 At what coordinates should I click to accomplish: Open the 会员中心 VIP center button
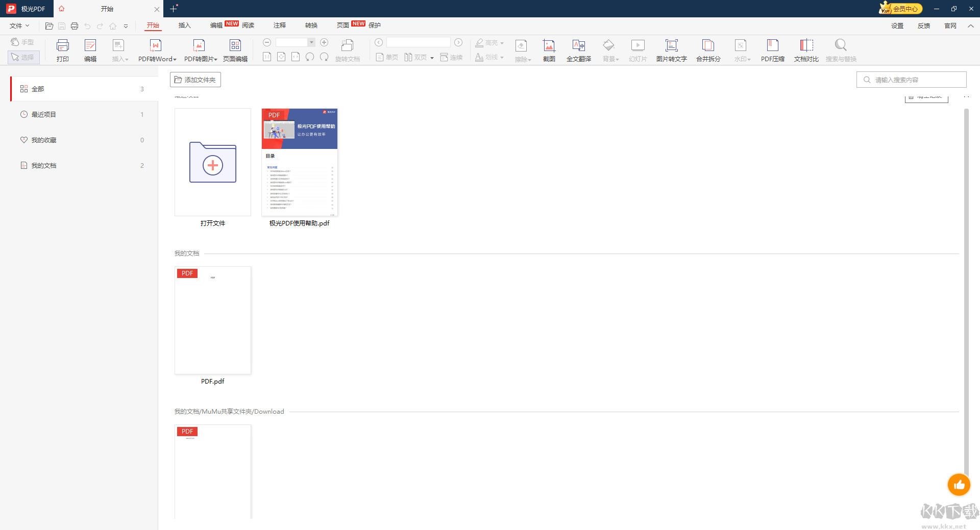(x=900, y=8)
